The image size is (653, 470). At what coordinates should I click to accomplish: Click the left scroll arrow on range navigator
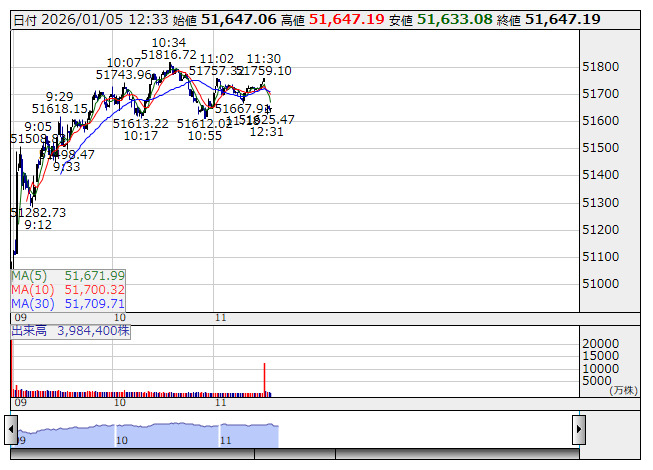pyautogui.click(x=12, y=429)
